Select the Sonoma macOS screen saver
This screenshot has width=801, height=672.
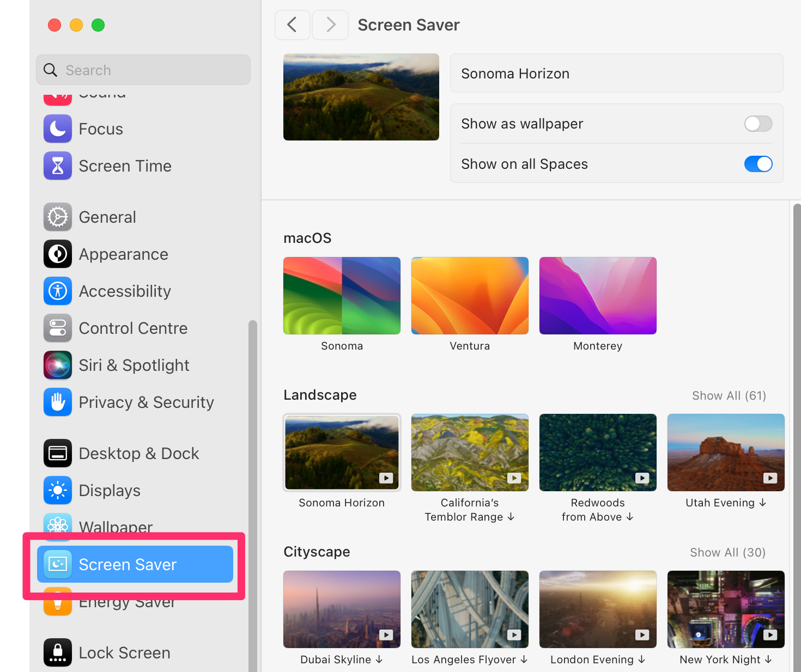(x=342, y=296)
